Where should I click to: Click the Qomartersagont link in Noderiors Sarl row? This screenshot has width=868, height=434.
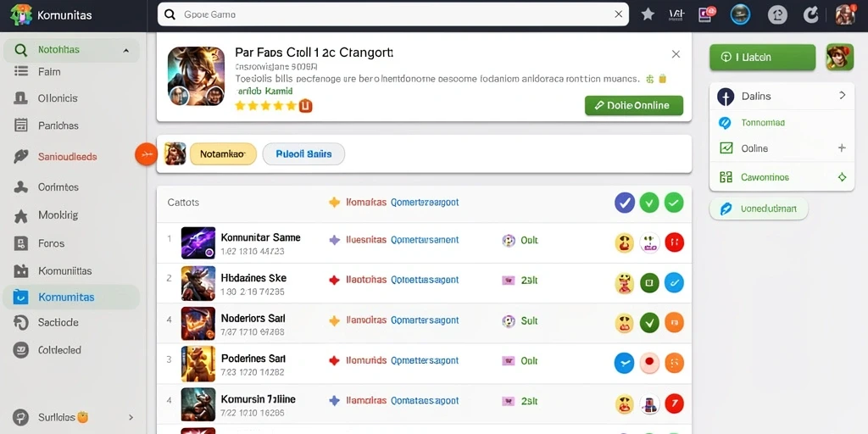[425, 320]
